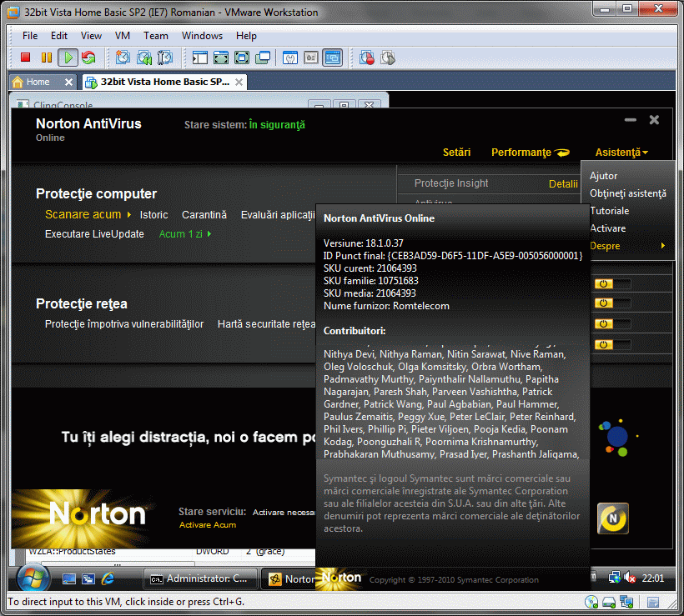Open the VM menu in the menu bar

[x=122, y=36]
